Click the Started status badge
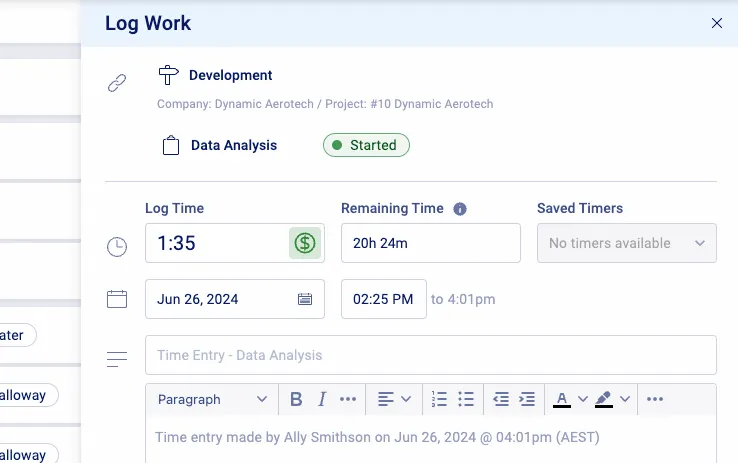 (x=366, y=145)
